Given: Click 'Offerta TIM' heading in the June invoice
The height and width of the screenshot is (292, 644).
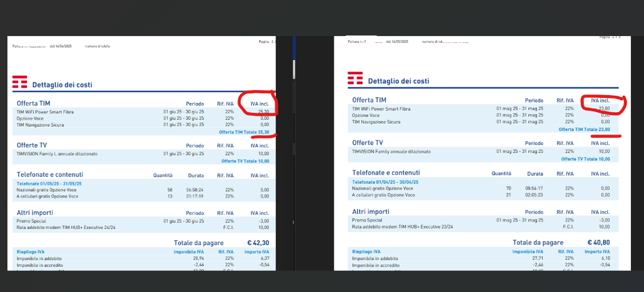Looking at the screenshot, I should [x=33, y=103].
